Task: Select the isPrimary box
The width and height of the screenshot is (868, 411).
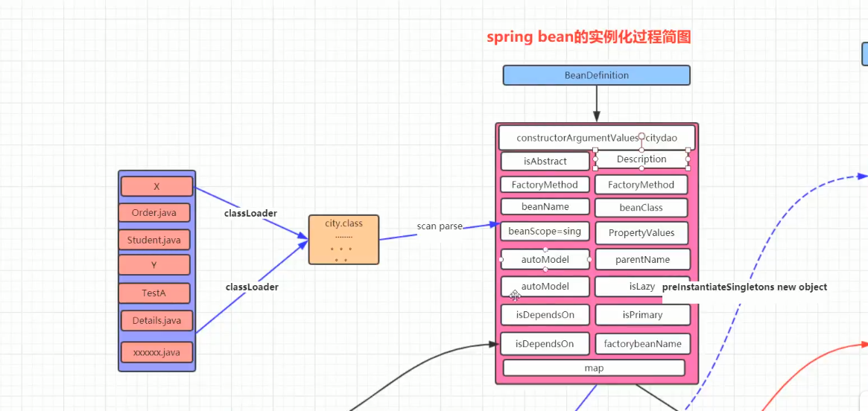Action: coord(643,315)
